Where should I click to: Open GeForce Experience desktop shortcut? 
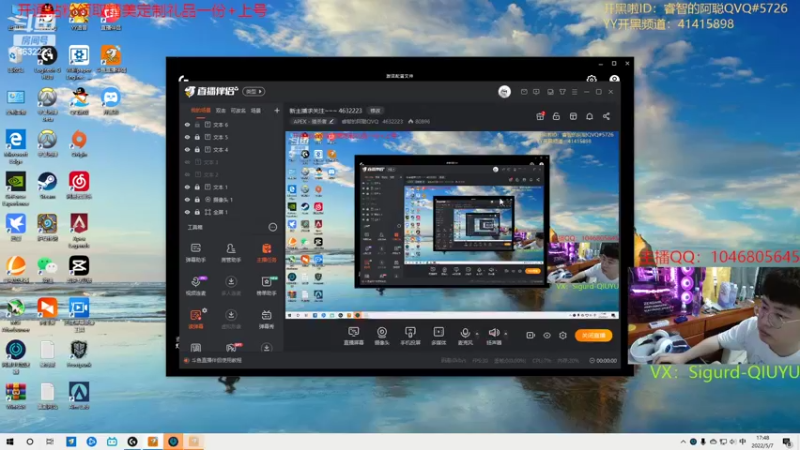[x=16, y=189]
